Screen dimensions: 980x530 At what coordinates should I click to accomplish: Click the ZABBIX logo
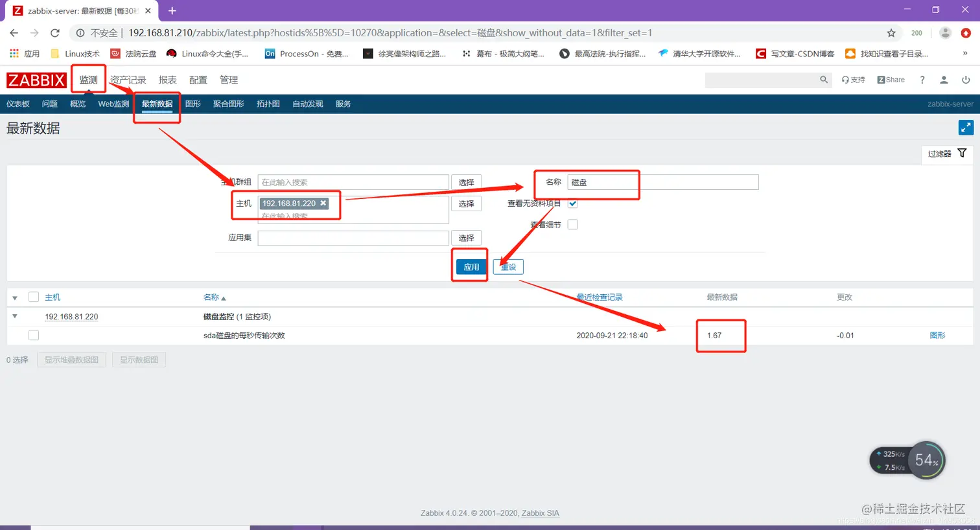[36, 80]
